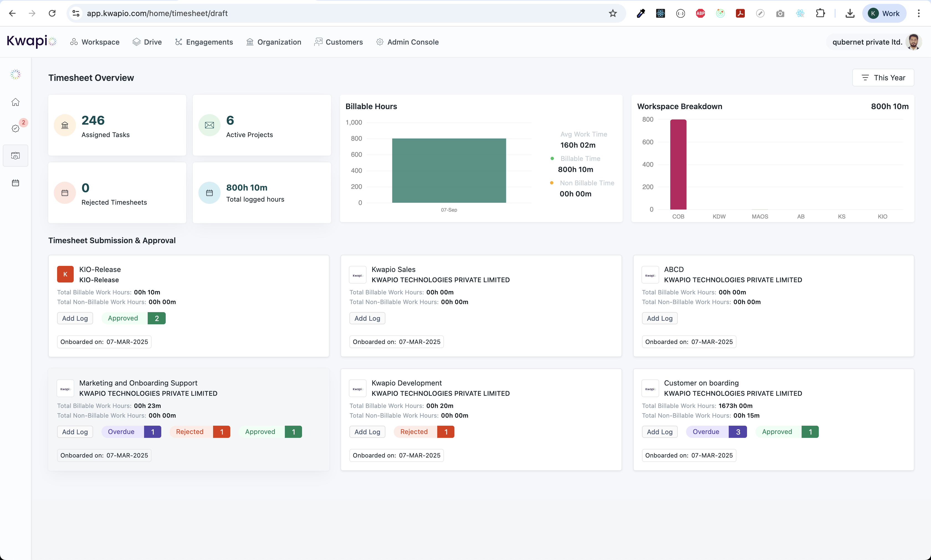Image resolution: width=931 pixels, height=560 pixels.
Task: Open the home icon in the sidebar
Action: 16,102
